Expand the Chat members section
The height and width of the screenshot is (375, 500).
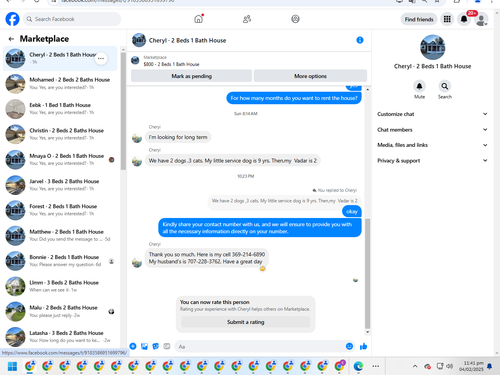pos(432,130)
